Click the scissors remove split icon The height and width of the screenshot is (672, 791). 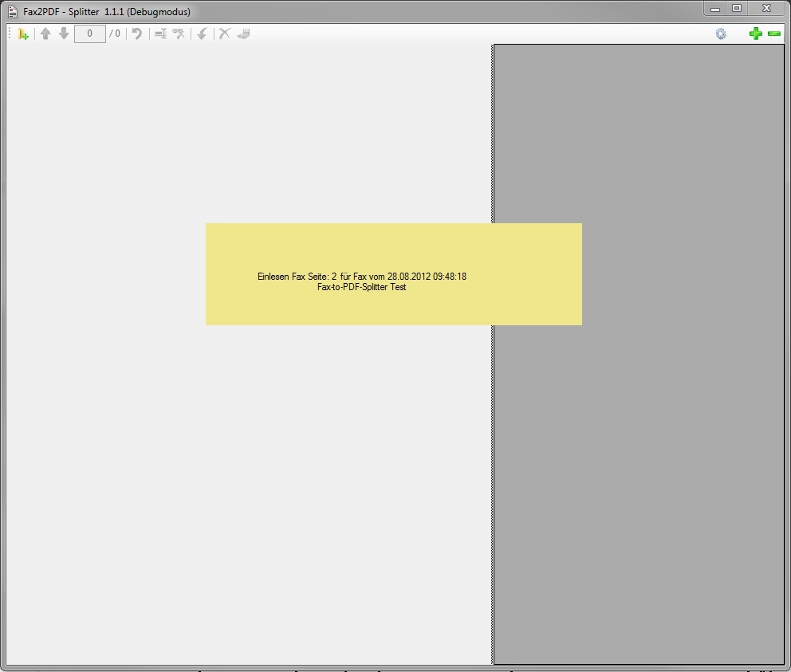[179, 33]
